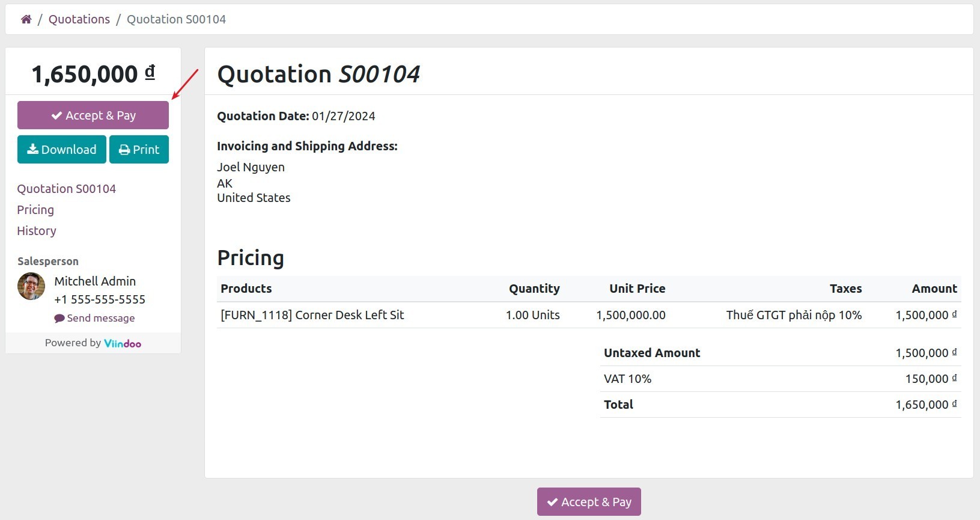Click Accept & Pay button in sidebar

click(93, 115)
